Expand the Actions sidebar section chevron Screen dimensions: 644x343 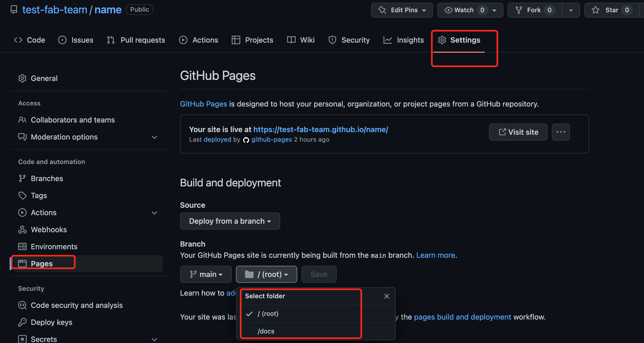tap(154, 213)
